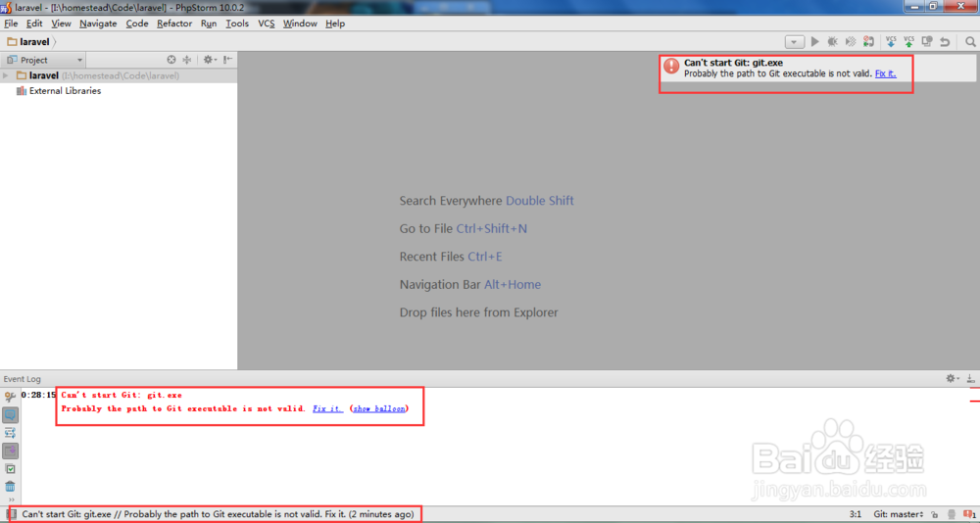The width and height of the screenshot is (980, 523).
Task: Select External Libraries tree item
Action: pos(65,91)
